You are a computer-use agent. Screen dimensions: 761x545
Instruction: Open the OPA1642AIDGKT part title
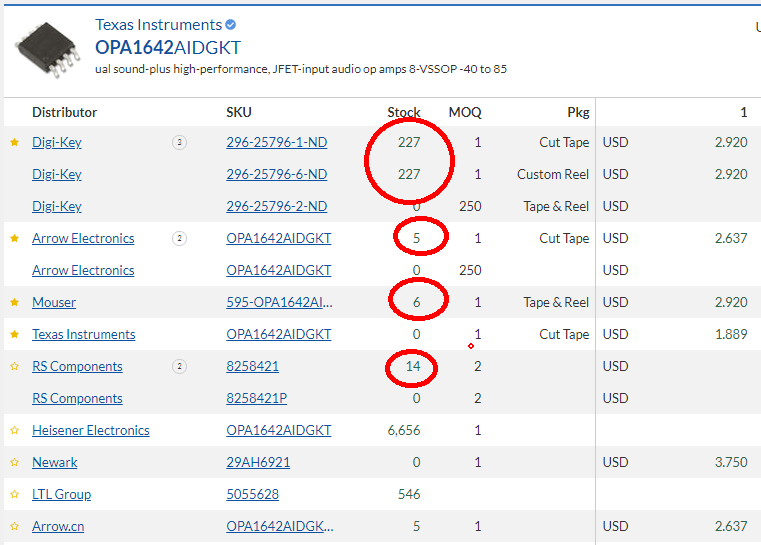point(168,48)
